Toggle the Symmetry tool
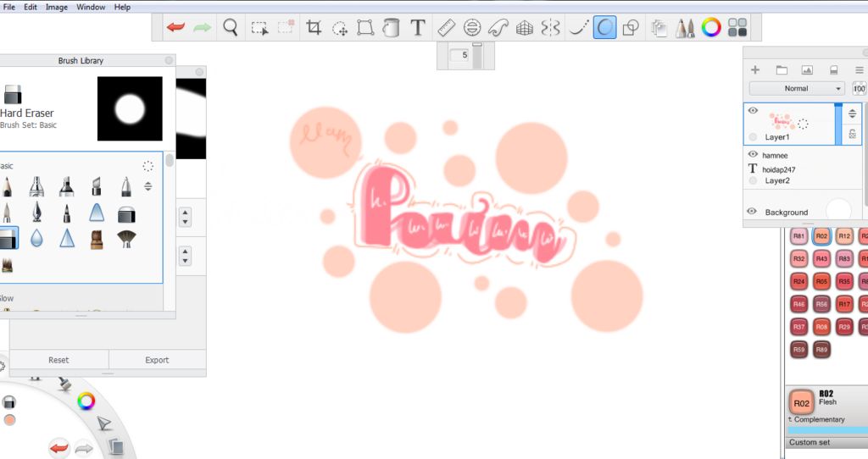This screenshot has height=459, width=868. (x=550, y=27)
